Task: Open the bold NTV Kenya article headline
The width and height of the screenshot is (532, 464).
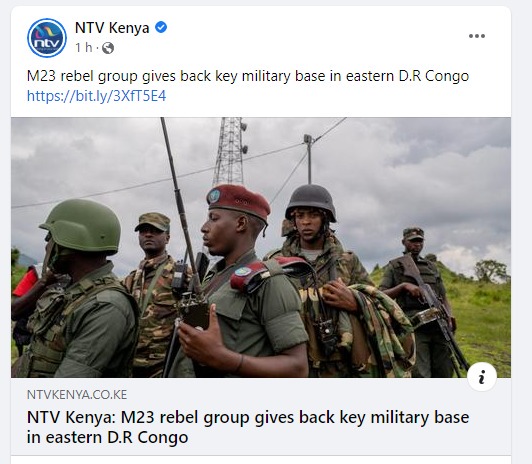Action: pos(248,427)
